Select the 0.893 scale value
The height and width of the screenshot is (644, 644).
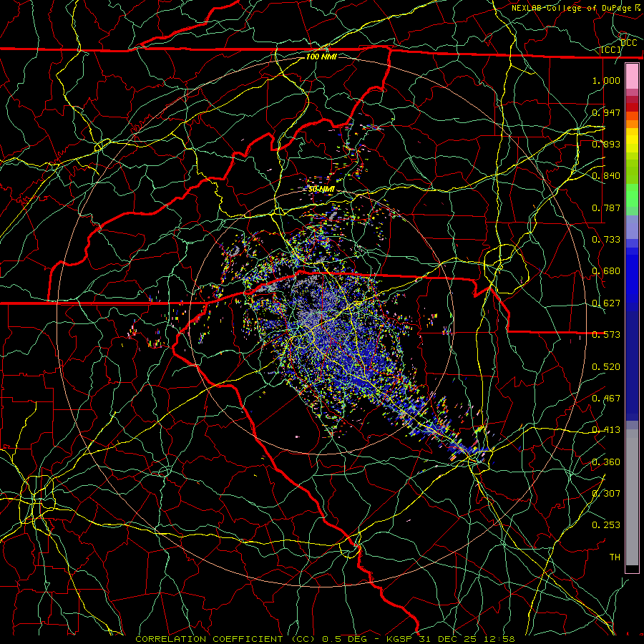coord(606,144)
